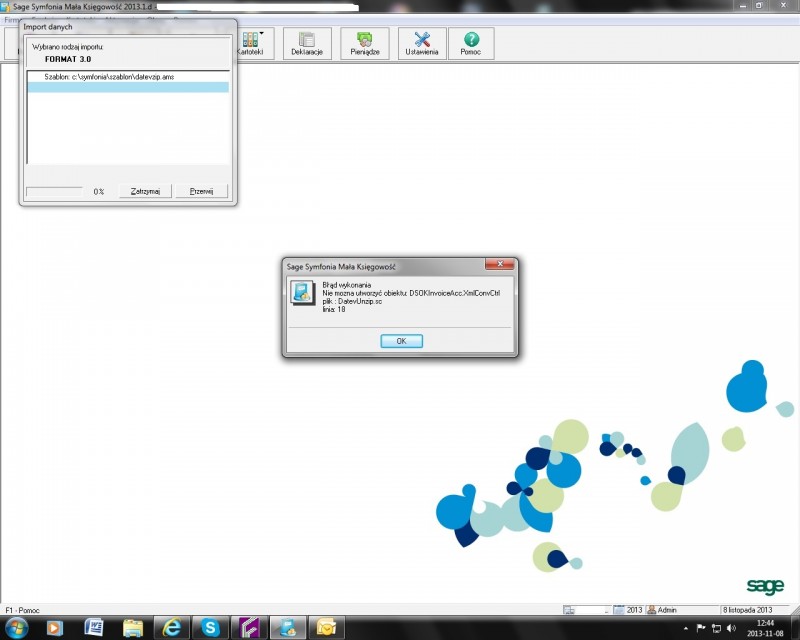Viewport: 800px width, 640px height.
Task: Click the Action Center flag tray icon
Action: pyautogui.click(x=701, y=628)
